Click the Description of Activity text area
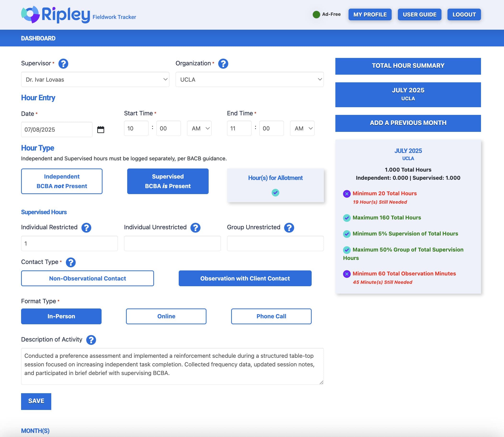The width and height of the screenshot is (504, 437). tap(172, 366)
